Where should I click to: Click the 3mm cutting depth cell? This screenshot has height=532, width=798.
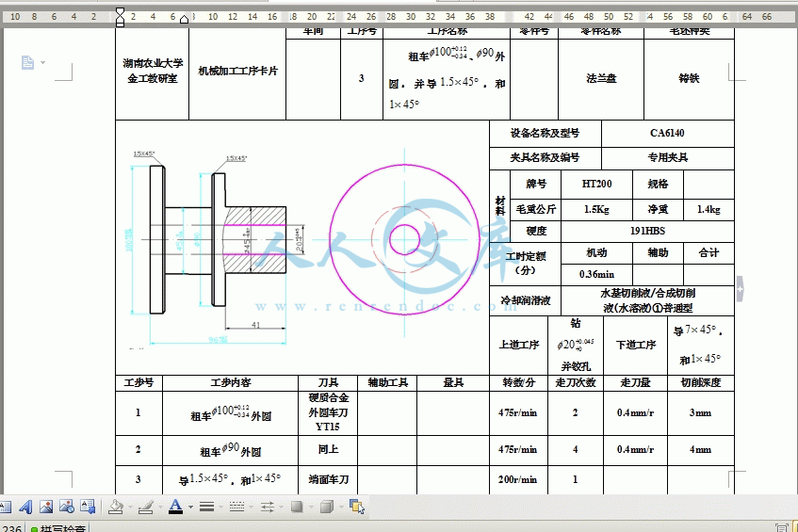tap(701, 412)
